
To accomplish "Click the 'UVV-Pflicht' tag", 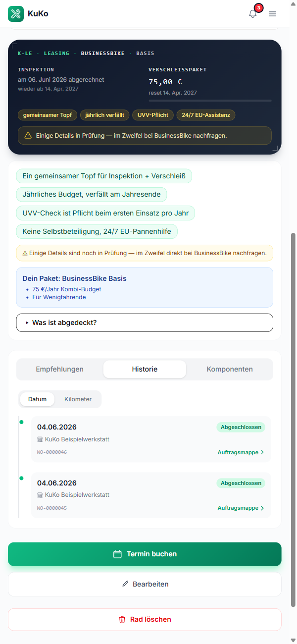I will pyautogui.click(x=153, y=115).
